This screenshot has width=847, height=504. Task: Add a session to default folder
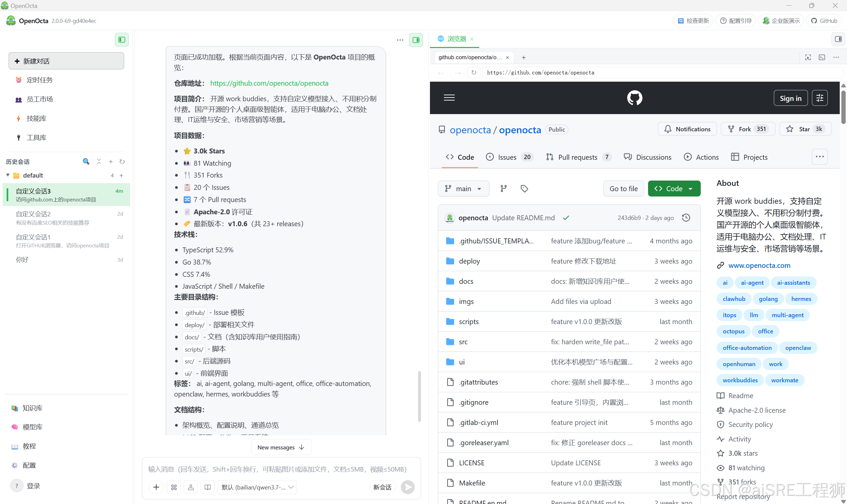pyautogui.click(x=121, y=176)
